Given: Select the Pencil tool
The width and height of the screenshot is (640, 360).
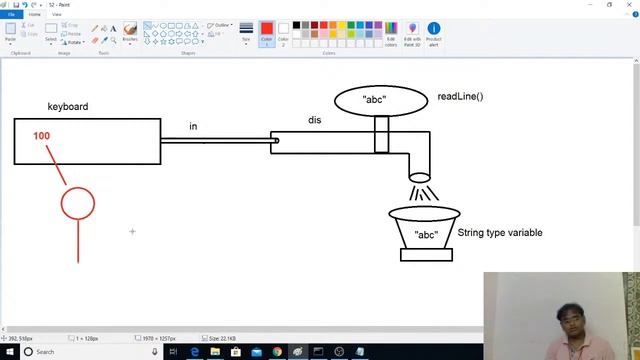Looking at the screenshot, I should point(95,29).
